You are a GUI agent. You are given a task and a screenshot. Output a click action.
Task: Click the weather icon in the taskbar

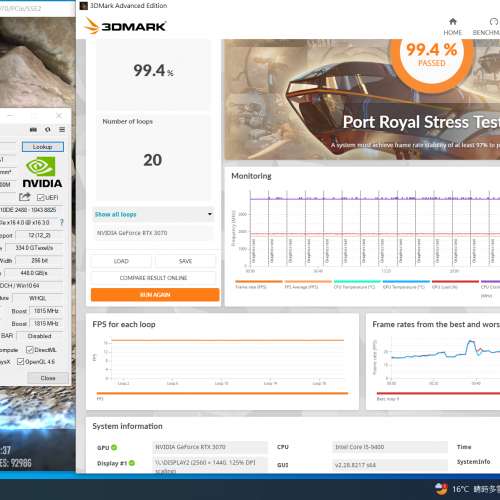pos(441,489)
